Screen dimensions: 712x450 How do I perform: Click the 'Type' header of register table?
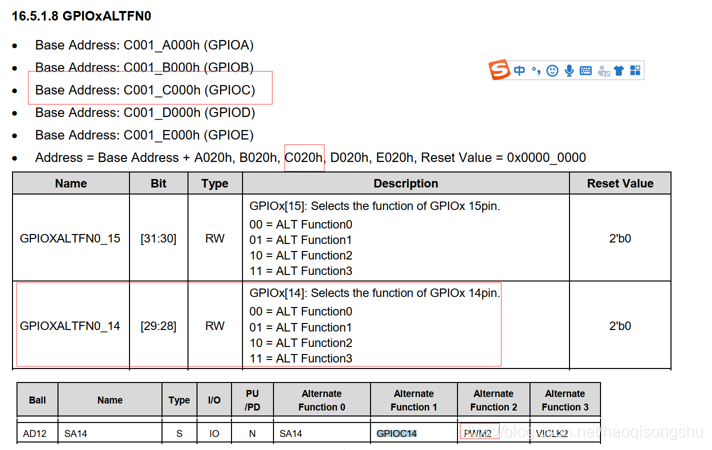[215, 183]
